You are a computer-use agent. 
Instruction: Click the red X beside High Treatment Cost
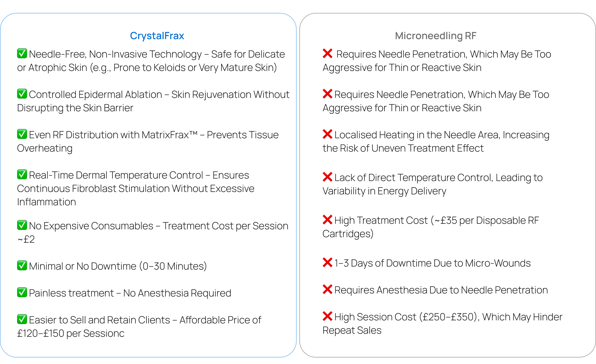click(327, 220)
